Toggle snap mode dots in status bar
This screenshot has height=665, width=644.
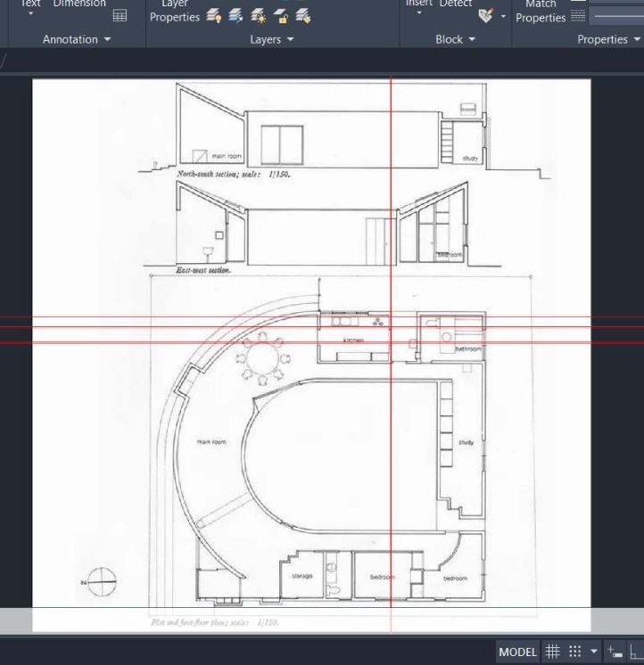[x=574, y=651]
